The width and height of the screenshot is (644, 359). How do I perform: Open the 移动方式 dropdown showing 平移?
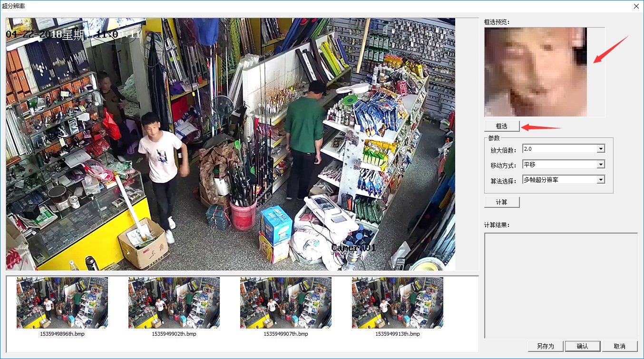click(563, 165)
